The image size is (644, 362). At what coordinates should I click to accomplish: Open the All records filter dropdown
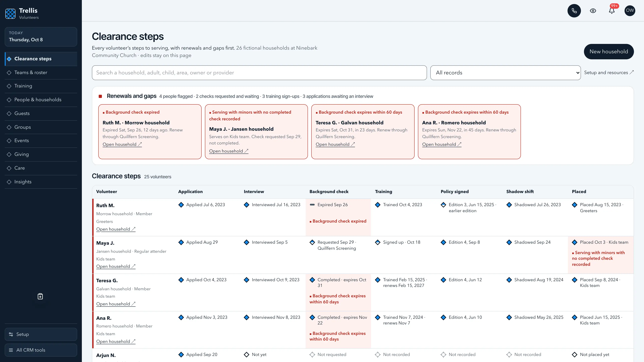click(x=505, y=73)
